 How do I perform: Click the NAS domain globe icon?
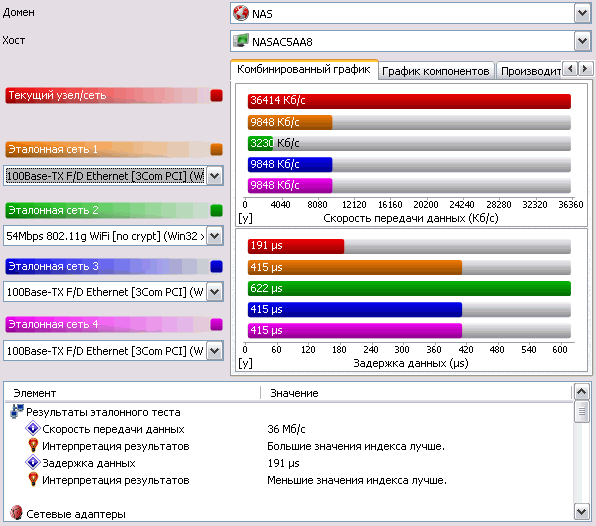coord(241,13)
